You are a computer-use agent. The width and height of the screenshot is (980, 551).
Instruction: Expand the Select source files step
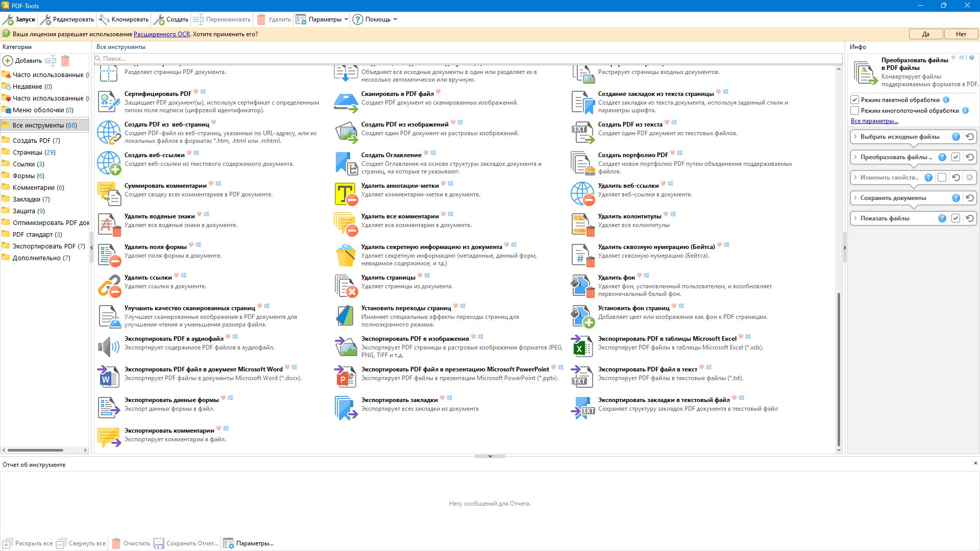(x=855, y=137)
